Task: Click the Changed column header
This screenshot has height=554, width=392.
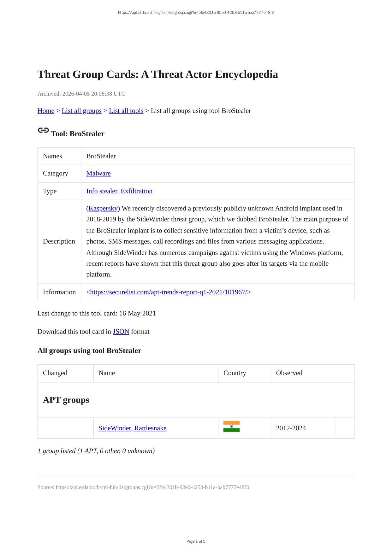Action: (x=55, y=373)
